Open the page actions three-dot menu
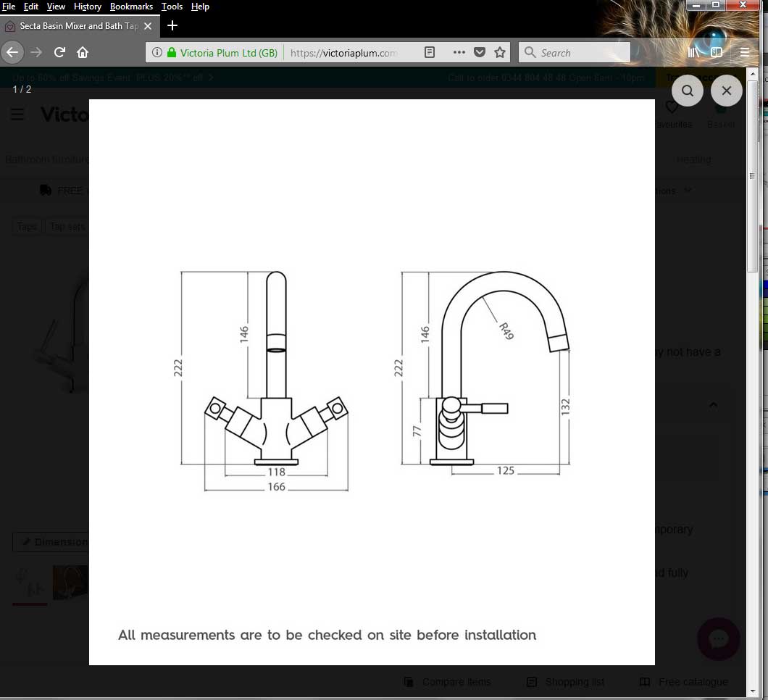Screen dimensions: 768x700 tap(459, 52)
